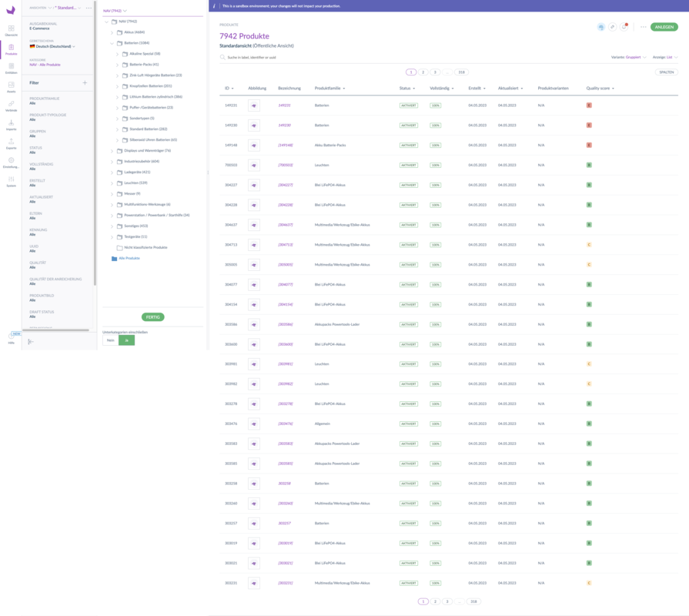This screenshot has height=616, width=689.
Task: Open the NAV (7942) tree dropdown
Action: [115, 11]
